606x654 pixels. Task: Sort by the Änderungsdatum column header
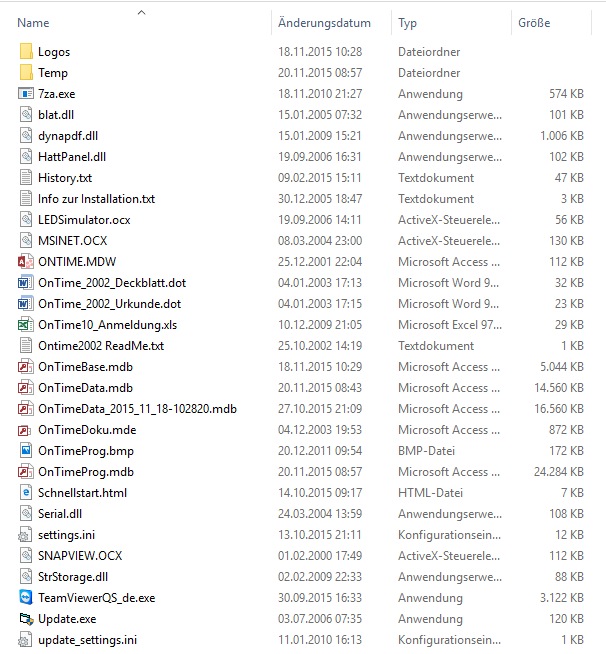[324, 23]
